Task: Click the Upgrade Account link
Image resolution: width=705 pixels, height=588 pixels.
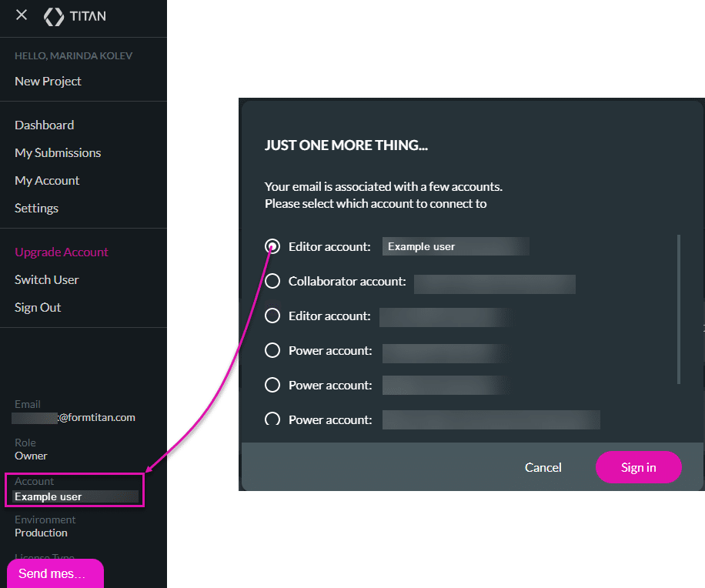Action: click(x=61, y=252)
